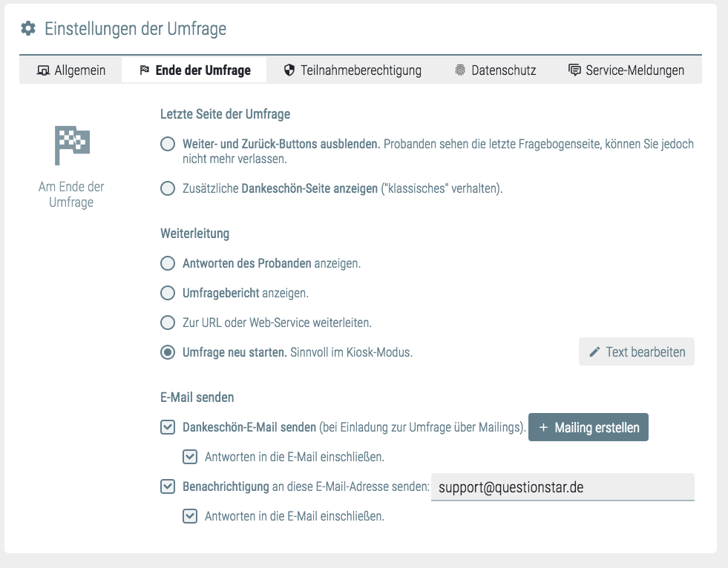This screenshot has width=728, height=568.
Task: Disable Dankeschön-E-Mail senden checkbox
Action: [x=168, y=427]
